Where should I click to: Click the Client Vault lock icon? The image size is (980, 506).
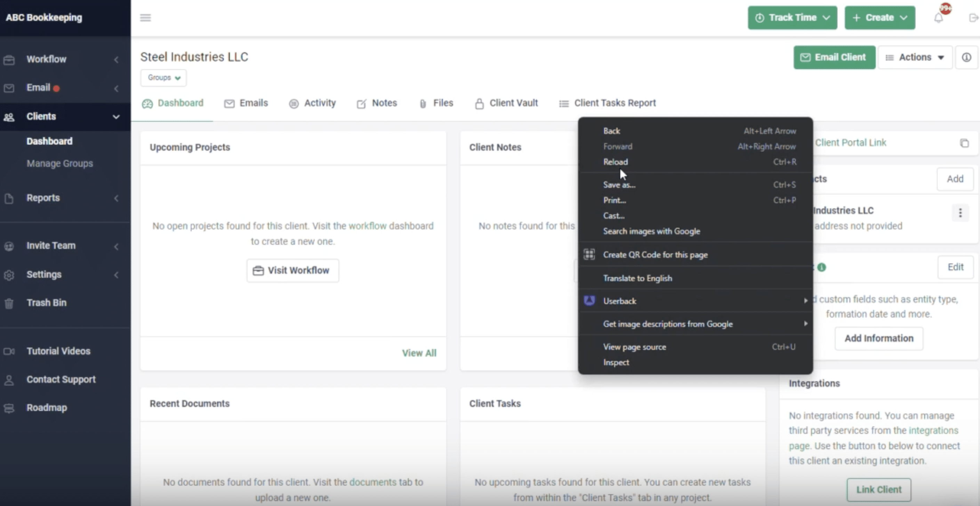(x=479, y=104)
